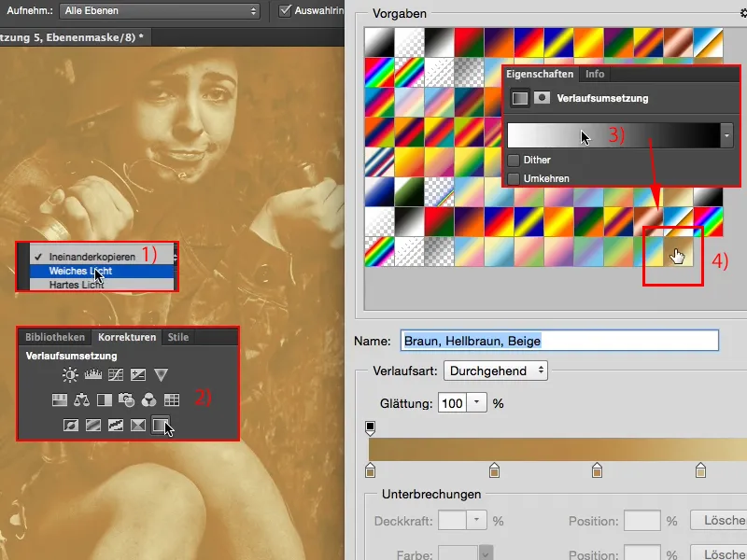Viewport: 747px width, 560px height.
Task: Open the gradient picker arrow in Eigenschaften
Action: pyautogui.click(x=726, y=134)
